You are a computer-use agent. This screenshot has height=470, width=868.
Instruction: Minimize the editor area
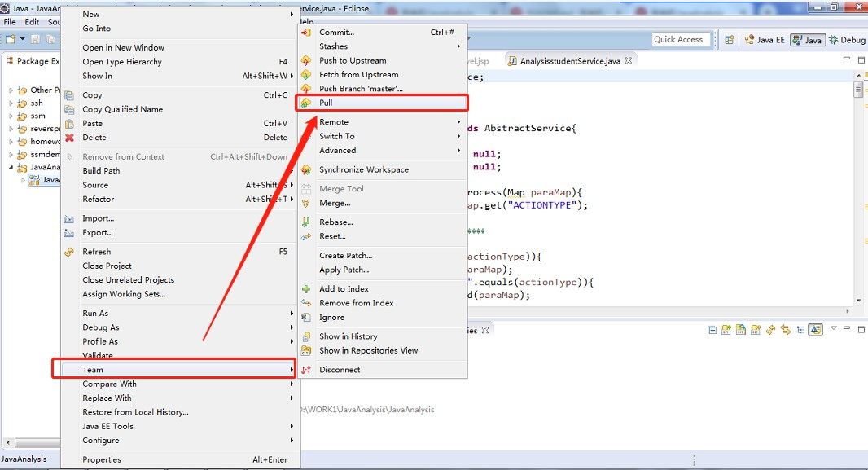pyautogui.click(x=846, y=59)
